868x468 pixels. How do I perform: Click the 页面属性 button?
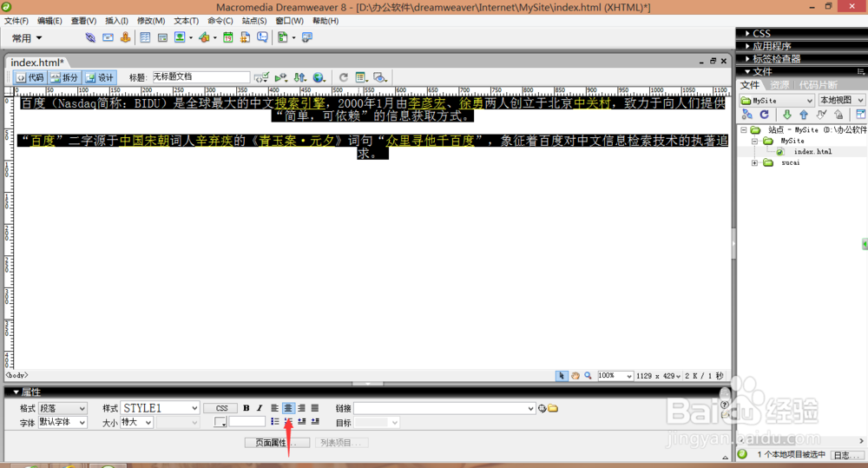(x=278, y=443)
